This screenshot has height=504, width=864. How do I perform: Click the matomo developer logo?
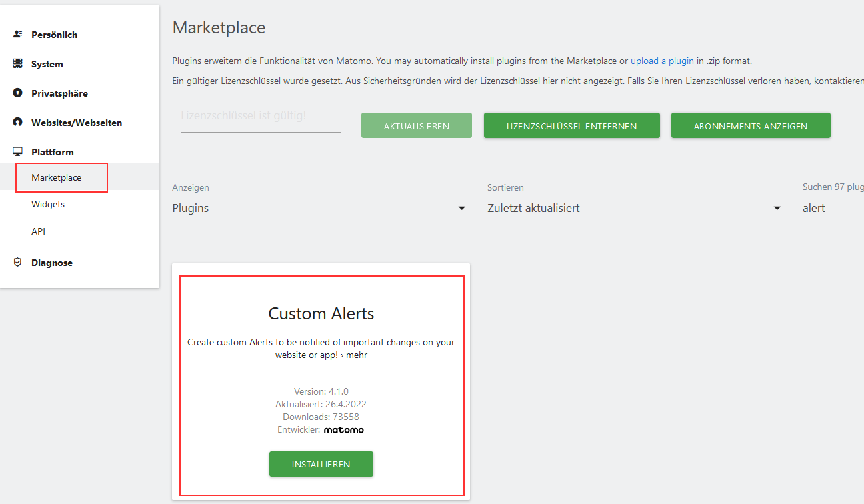[344, 430]
